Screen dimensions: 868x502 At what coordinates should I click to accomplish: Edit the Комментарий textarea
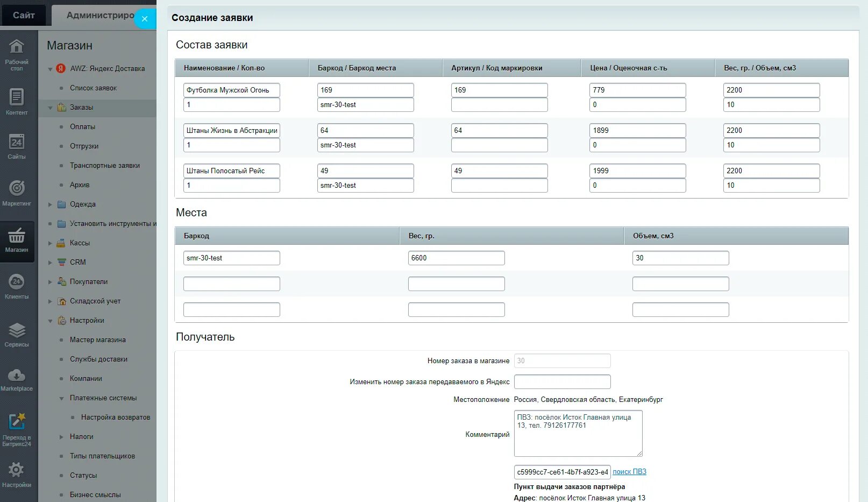[x=578, y=434]
